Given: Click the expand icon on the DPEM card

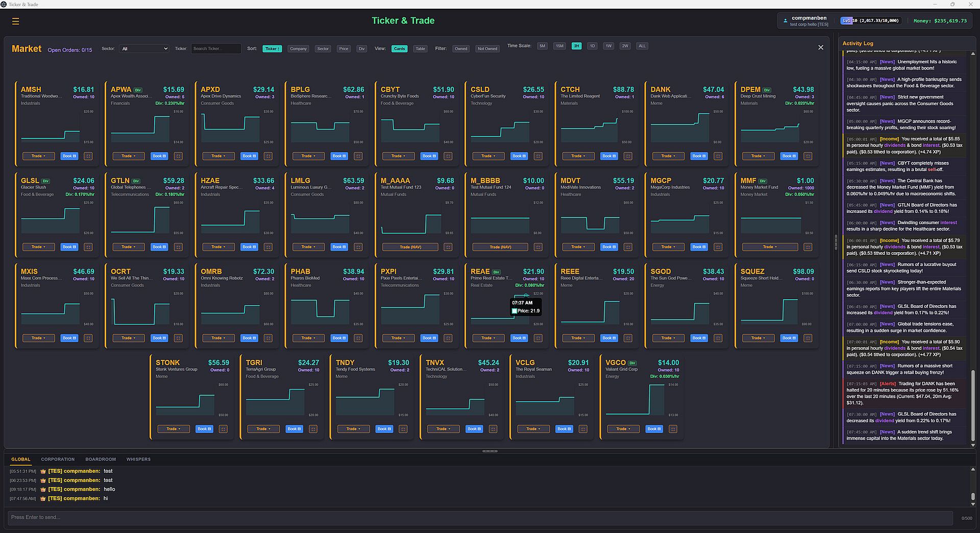Looking at the screenshot, I should click(x=808, y=156).
